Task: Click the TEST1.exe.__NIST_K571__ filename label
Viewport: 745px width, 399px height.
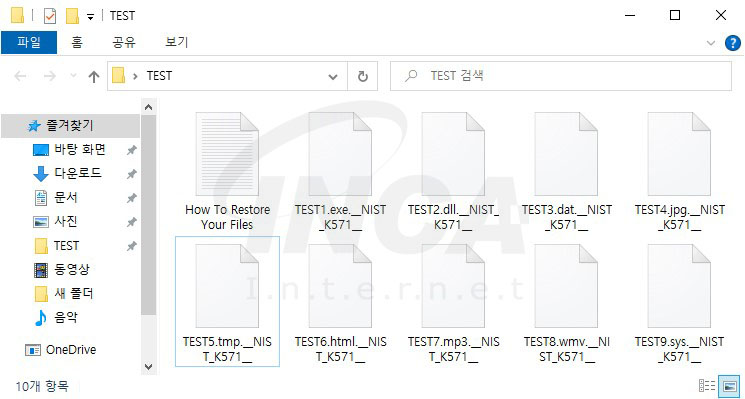Action: pos(340,217)
